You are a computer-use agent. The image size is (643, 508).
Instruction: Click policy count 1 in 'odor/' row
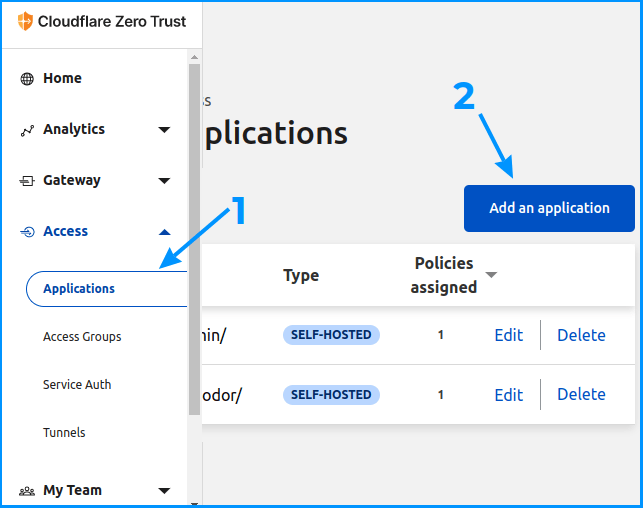440,395
